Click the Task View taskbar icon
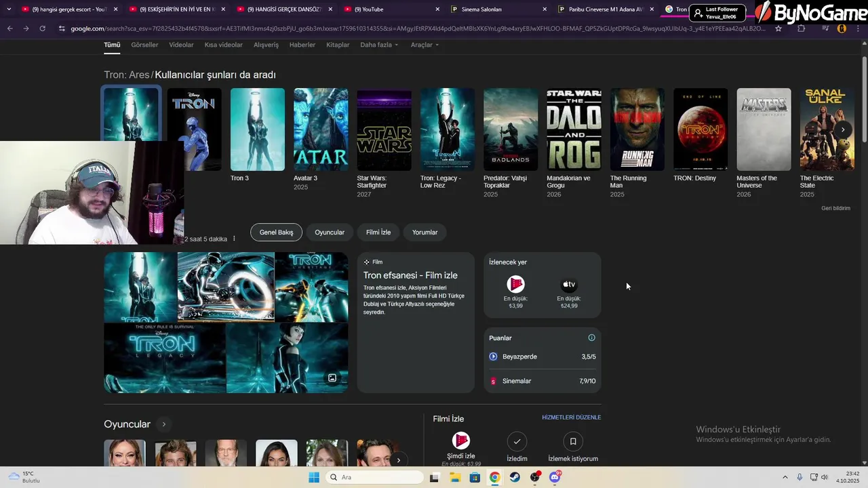Viewport: 868px width, 488px height. click(x=435, y=477)
